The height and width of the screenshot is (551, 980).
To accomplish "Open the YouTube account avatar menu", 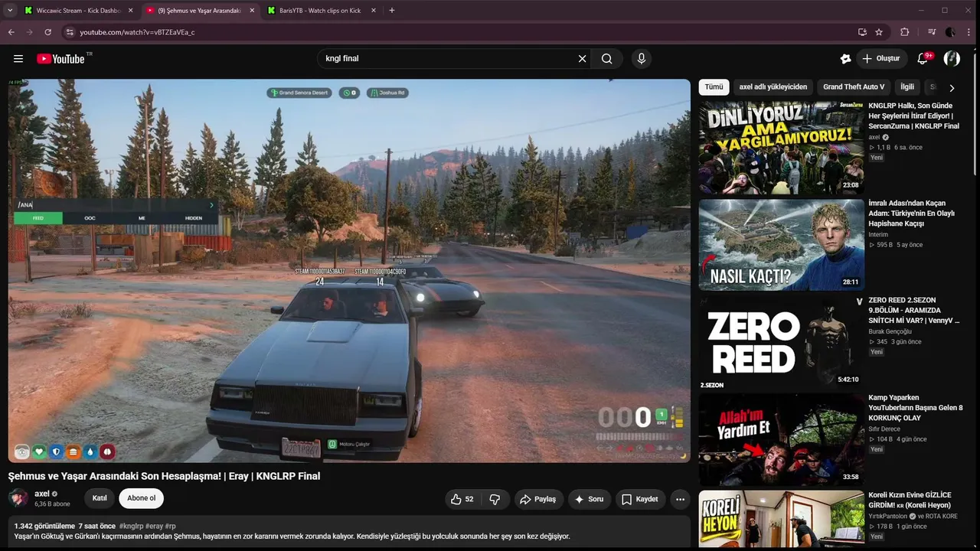I will pyautogui.click(x=952, y=59).
